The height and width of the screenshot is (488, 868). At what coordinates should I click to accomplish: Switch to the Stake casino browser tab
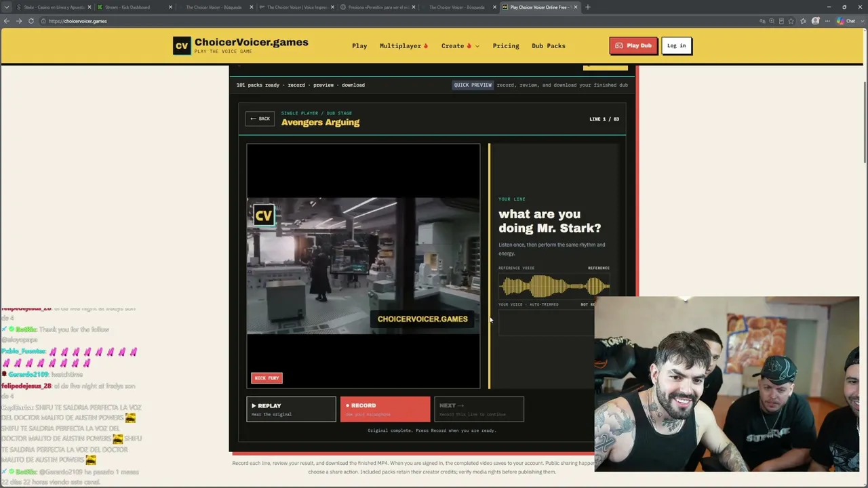click(x=52, y=7)
